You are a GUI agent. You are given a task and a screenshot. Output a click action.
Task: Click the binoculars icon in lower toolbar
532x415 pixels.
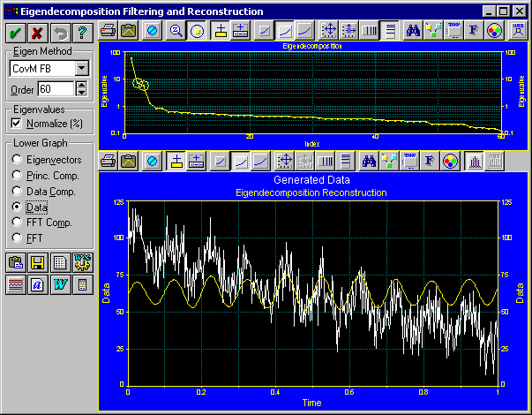[369, 161]
